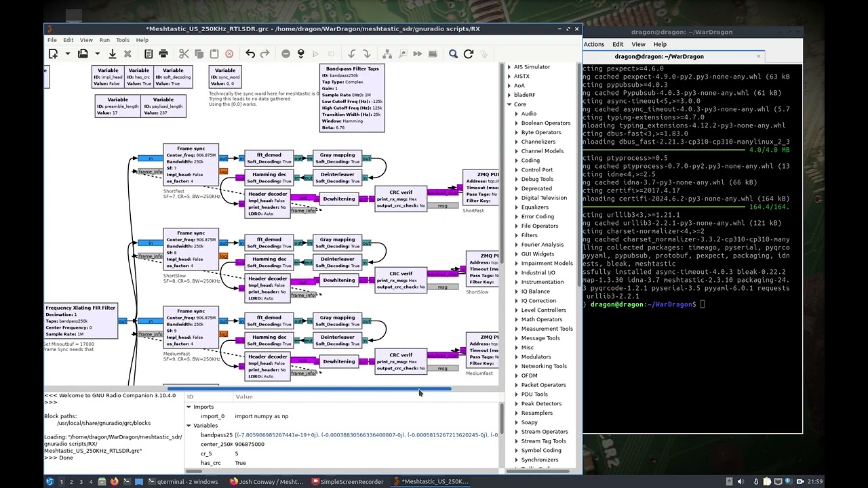Image resolution: width=868 pixels, height=488 pixels.
Task: Undo the last flow graph change
Action: click(250, 54)
